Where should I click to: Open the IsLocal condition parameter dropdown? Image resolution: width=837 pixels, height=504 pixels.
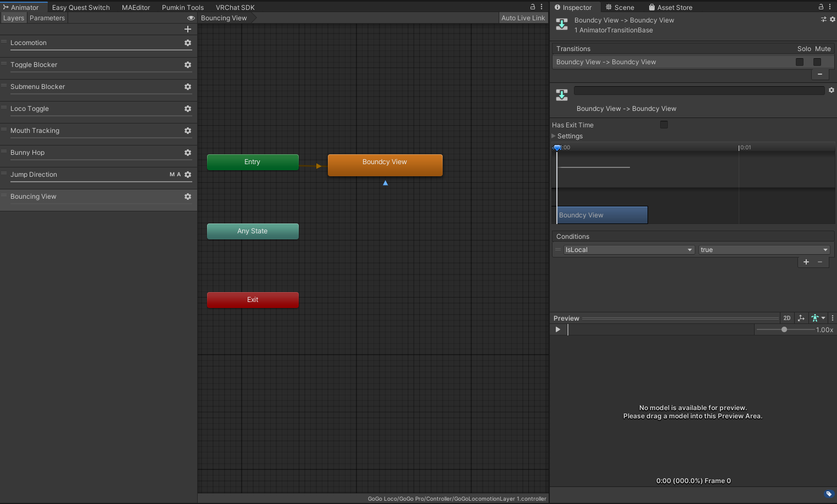[x=629, y=250]
